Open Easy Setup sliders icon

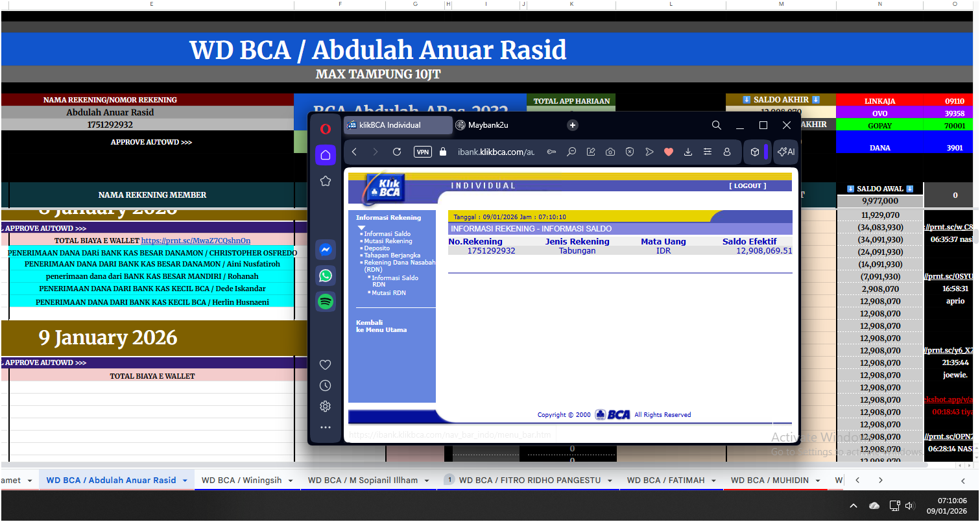708,152
